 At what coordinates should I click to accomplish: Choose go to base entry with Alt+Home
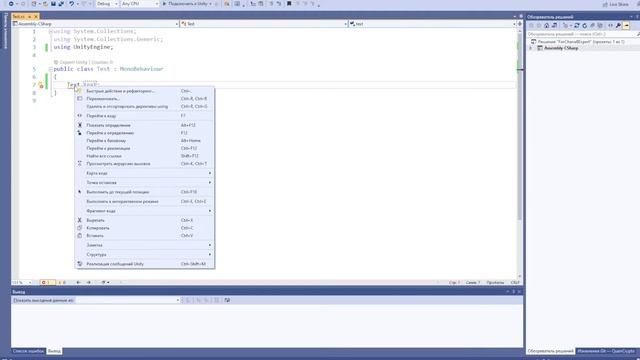tap(144, 141)
